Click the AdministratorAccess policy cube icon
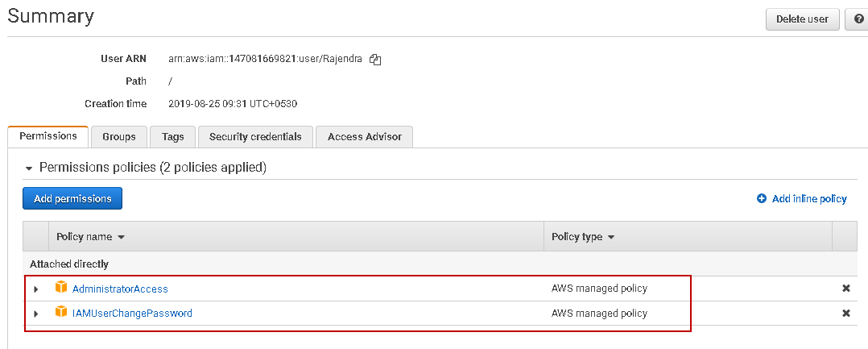Image resolution: width=868 pixels, height=349 pixels. click(x=61, y=288)
